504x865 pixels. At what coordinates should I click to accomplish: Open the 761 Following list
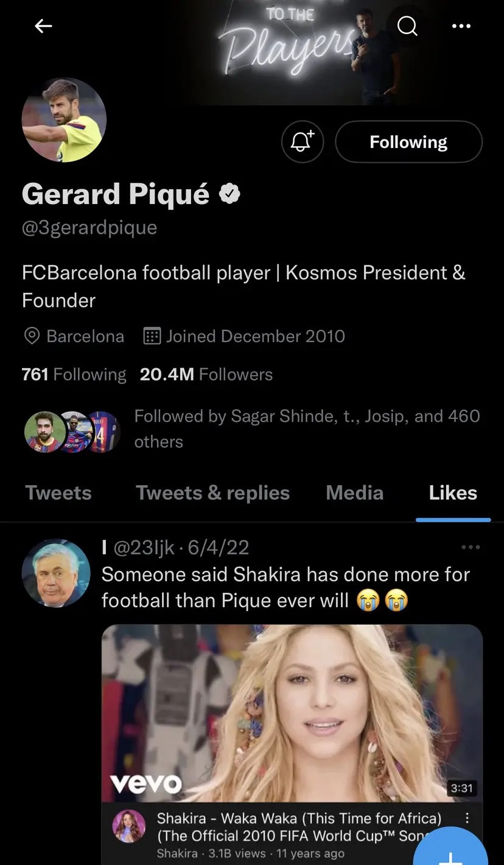pos(74,374)
